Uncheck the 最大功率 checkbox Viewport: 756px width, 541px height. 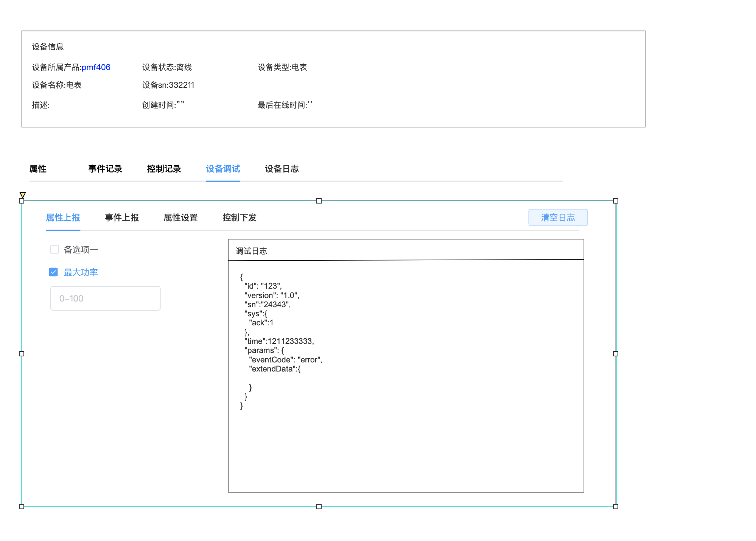[53, 272]
